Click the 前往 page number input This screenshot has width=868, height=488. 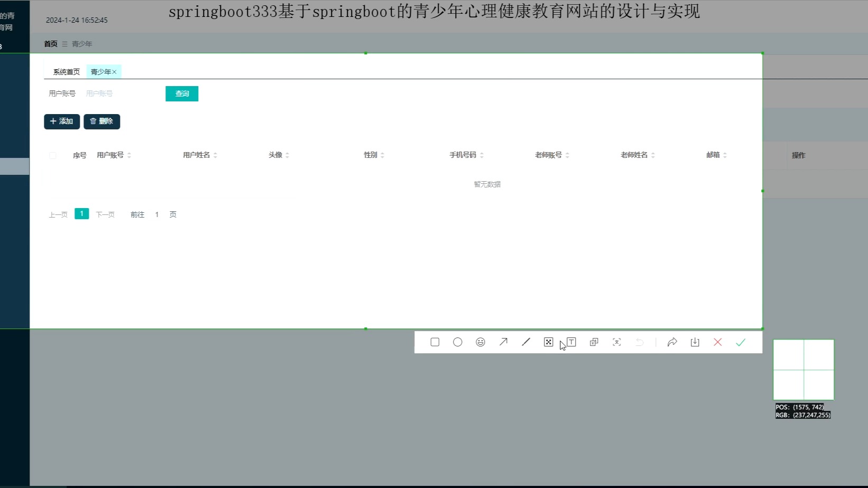(x=157, y=214)
